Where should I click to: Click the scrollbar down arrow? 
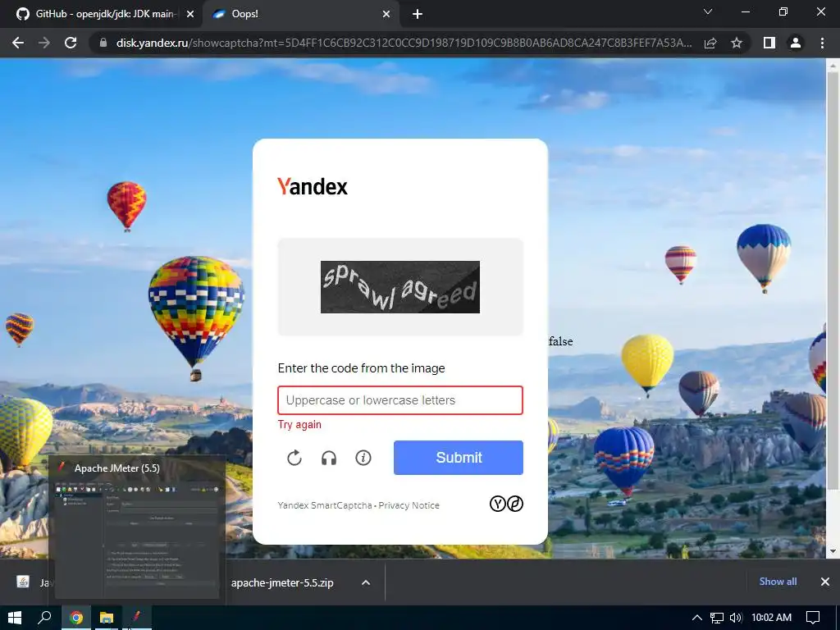tap(833, 551)
